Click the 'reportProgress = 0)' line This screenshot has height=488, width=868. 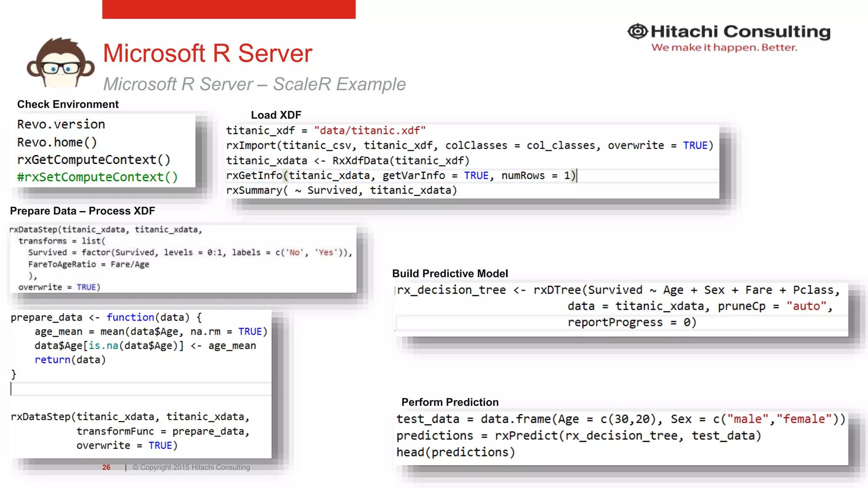coord(632,322)
